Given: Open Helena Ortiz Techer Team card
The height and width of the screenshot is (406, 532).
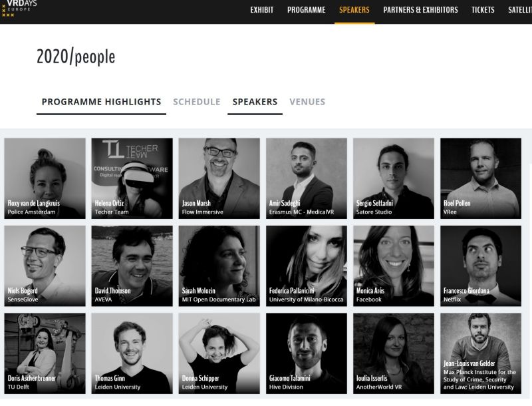Looking at the screenshot, I should point(132,178).
